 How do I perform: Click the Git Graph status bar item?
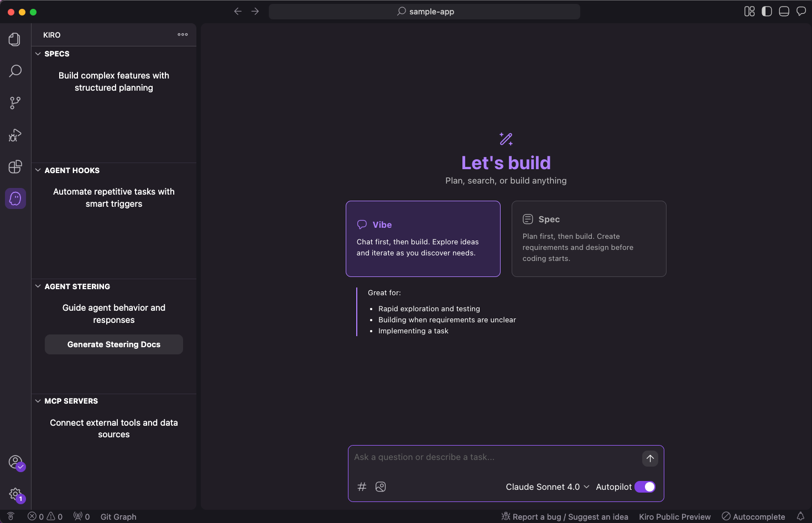pyautogui.click(x=118, y=516)
